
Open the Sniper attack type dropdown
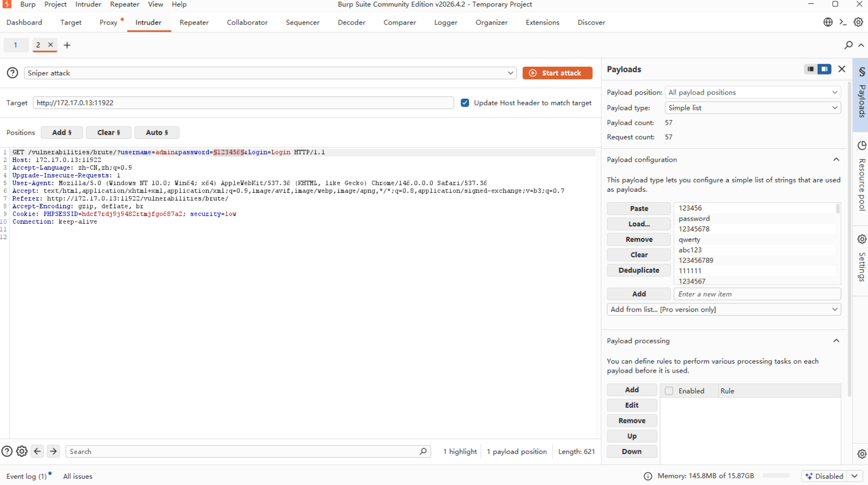coord(270,73)
